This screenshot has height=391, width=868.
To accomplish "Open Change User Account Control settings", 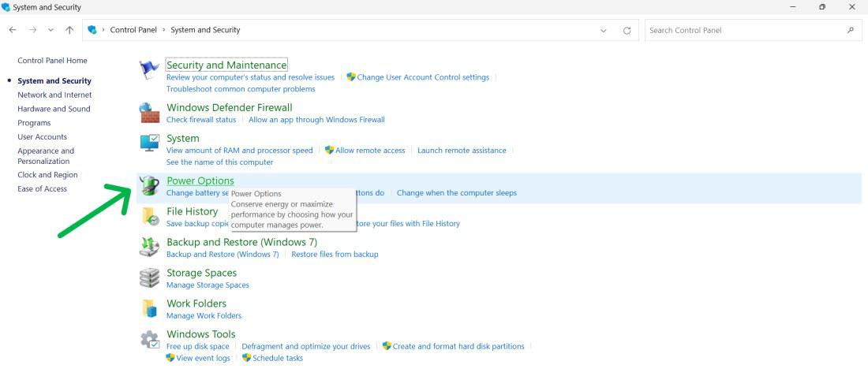I will coord(423,77).
